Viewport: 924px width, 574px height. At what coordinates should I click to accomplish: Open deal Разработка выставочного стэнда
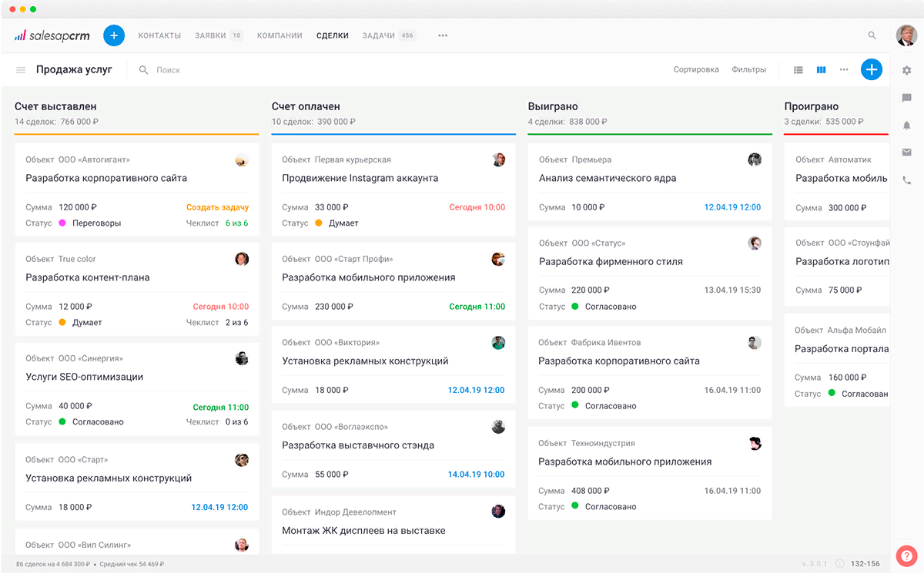click(x=358, y=445)
